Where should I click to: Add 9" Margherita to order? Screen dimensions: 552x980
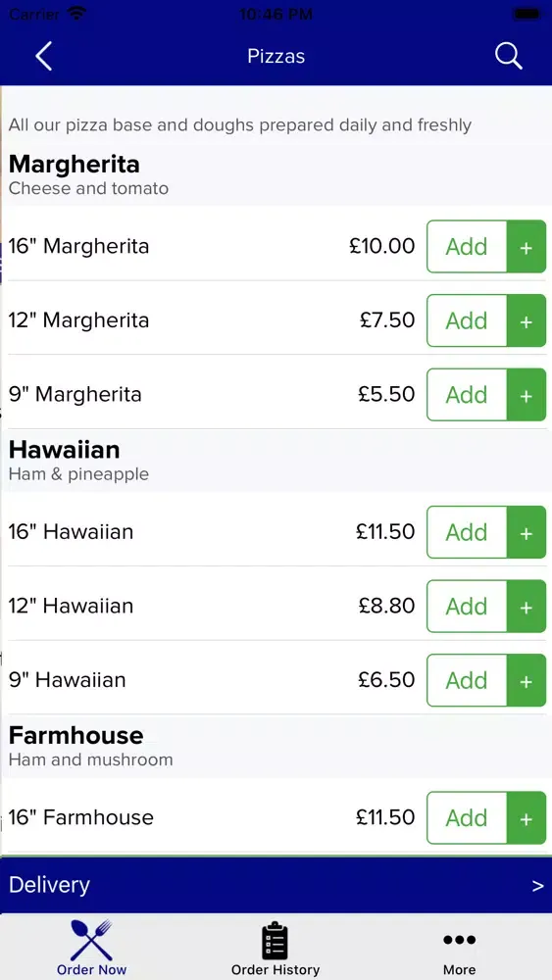pyautogui.click(x=467, y=395)
